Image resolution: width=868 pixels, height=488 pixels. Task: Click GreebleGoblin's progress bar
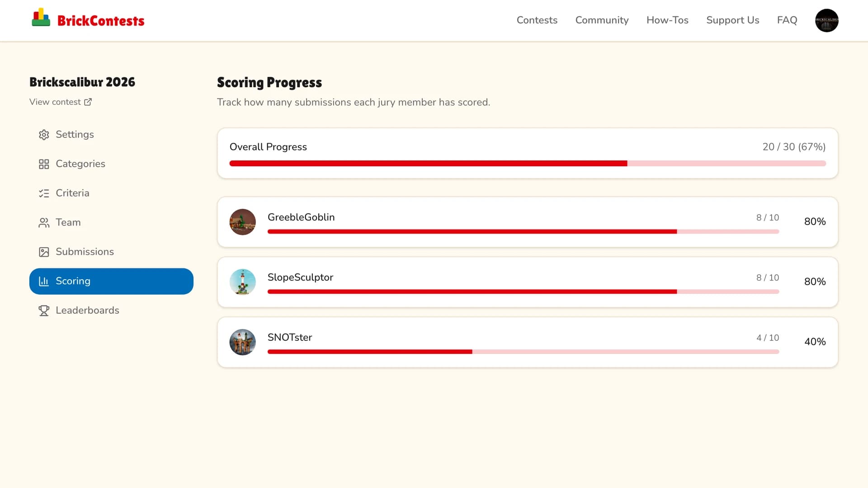pyautogui.click(x=523, y=232)
